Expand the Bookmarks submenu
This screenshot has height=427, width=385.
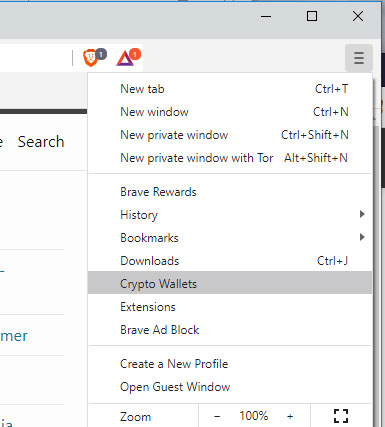point(230,238)
